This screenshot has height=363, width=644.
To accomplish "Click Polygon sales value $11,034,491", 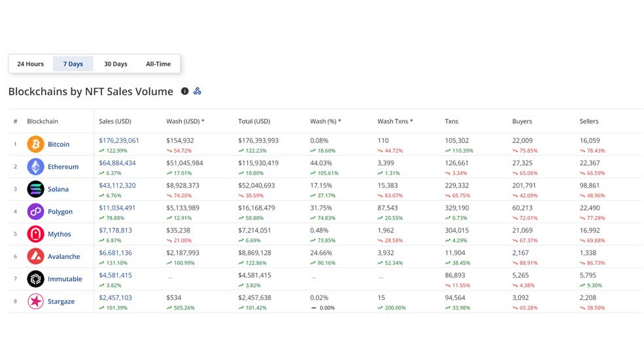I will click(117, 208).
